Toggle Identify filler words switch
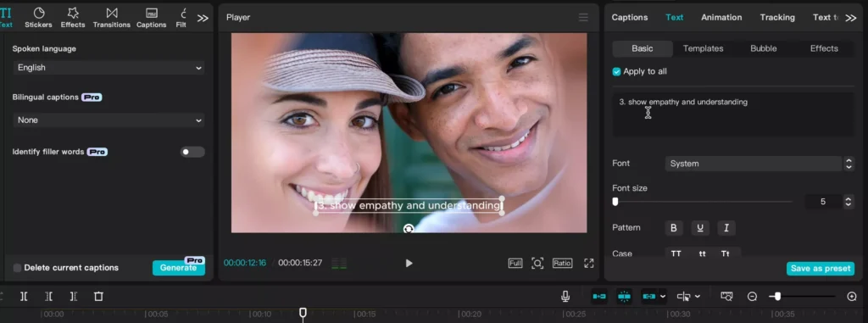Viewport: 868px width, 323px height. point(192,152)
